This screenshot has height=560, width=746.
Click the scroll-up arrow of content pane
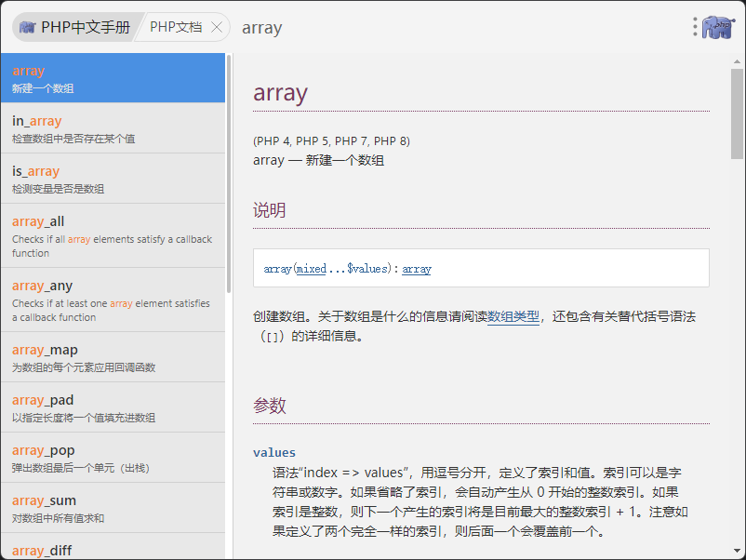pos(737,61)
